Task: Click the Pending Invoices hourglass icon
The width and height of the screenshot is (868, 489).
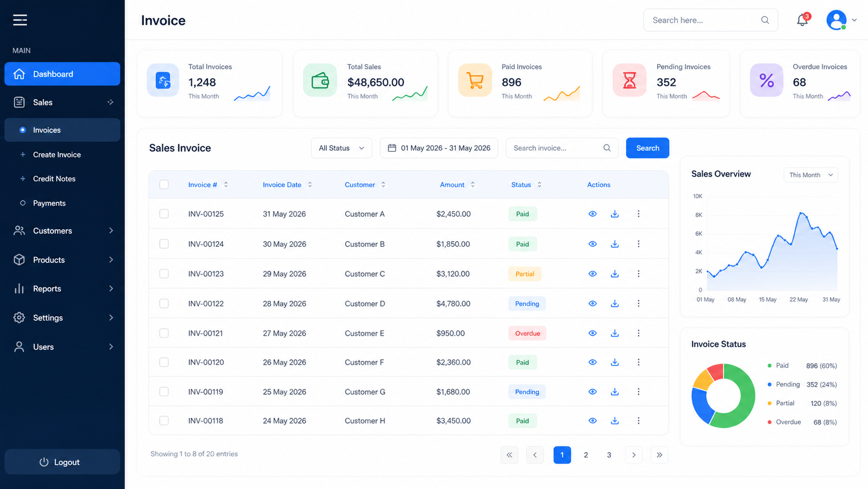Action: pyautogui.click(x=630, y=81)
